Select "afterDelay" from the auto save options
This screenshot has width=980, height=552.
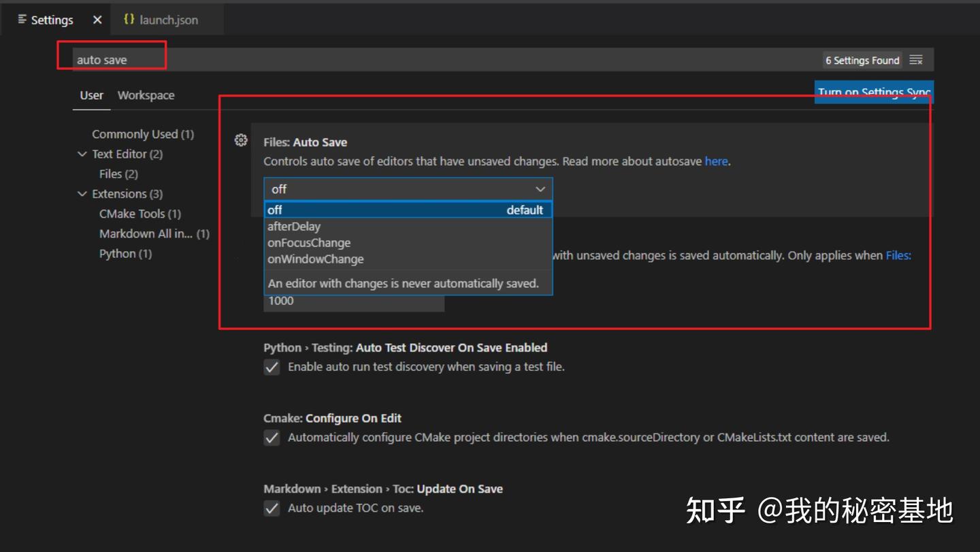(x=294, y=226)
